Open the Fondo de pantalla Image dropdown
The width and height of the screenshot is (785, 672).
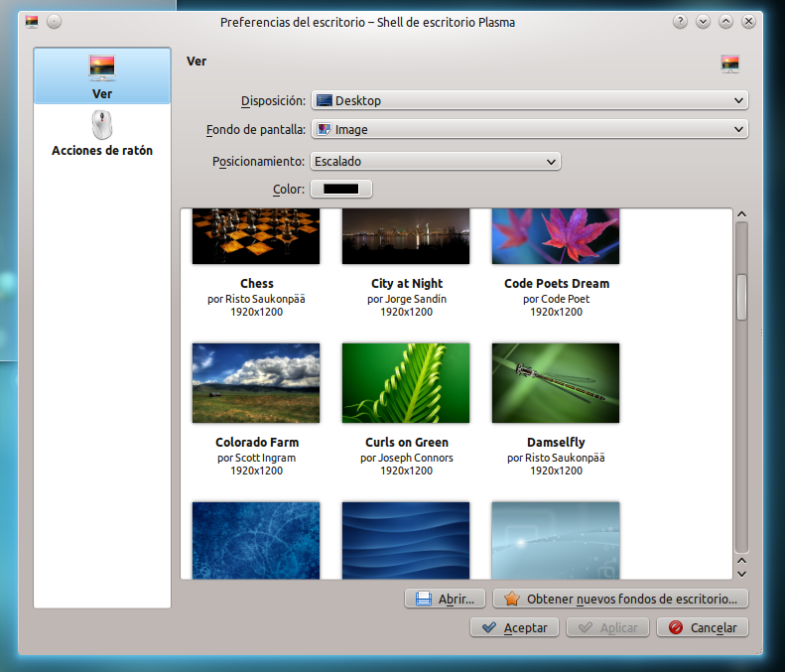click(x=530, y=130)
